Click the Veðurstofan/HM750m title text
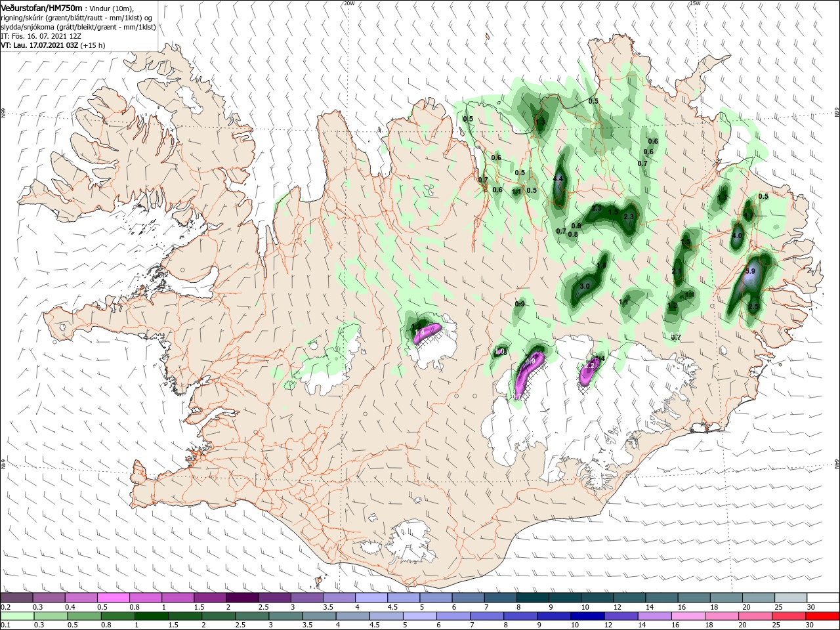 pos(42,8)
